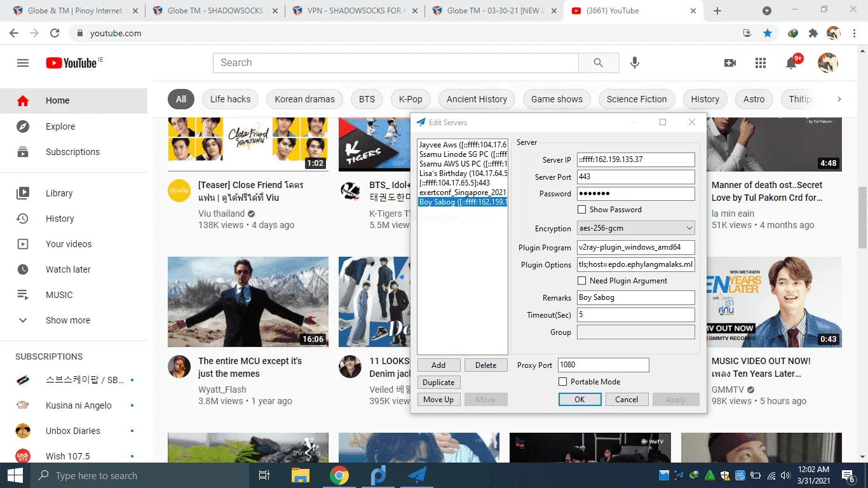Image resolution: width=868 pixels, height=488 pixels.
Task: Switch to 'Globe TM - 03-30-21' tab
Action: point(494,11)
